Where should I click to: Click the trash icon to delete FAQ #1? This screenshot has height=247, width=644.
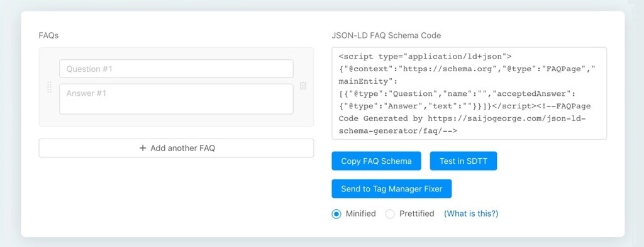303,86
